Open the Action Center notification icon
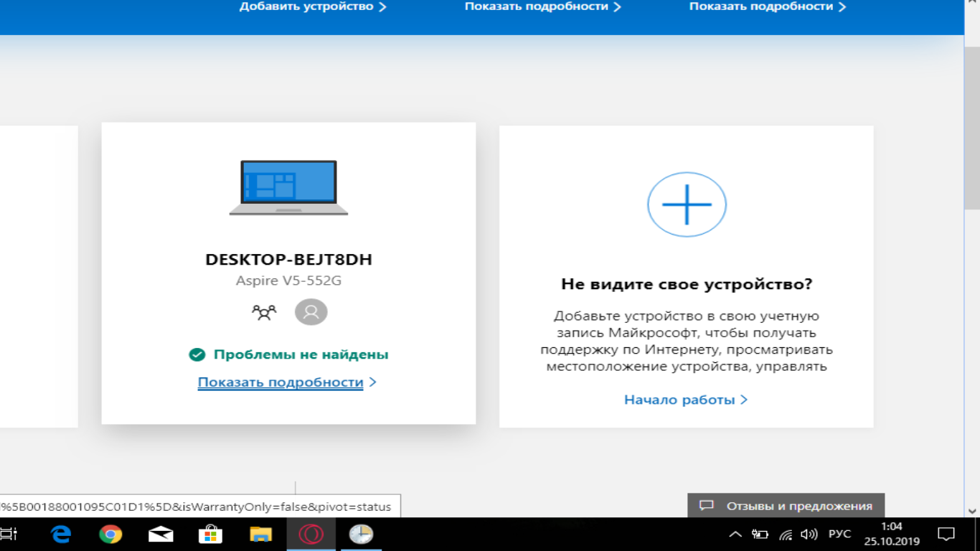Image resolution: width=980 pixels, height=551 pixels. tap(947, 534)
